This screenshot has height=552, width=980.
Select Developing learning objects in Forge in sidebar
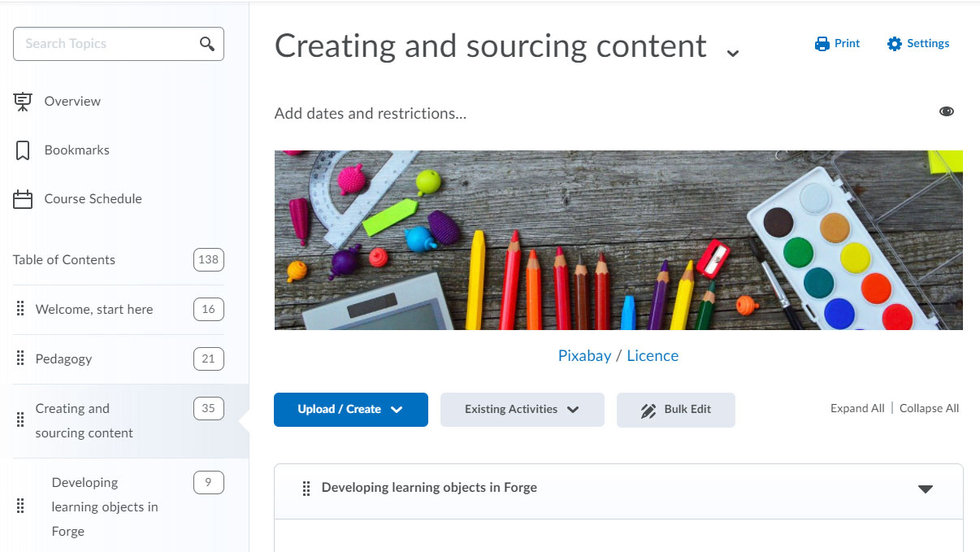pos(105,507)
